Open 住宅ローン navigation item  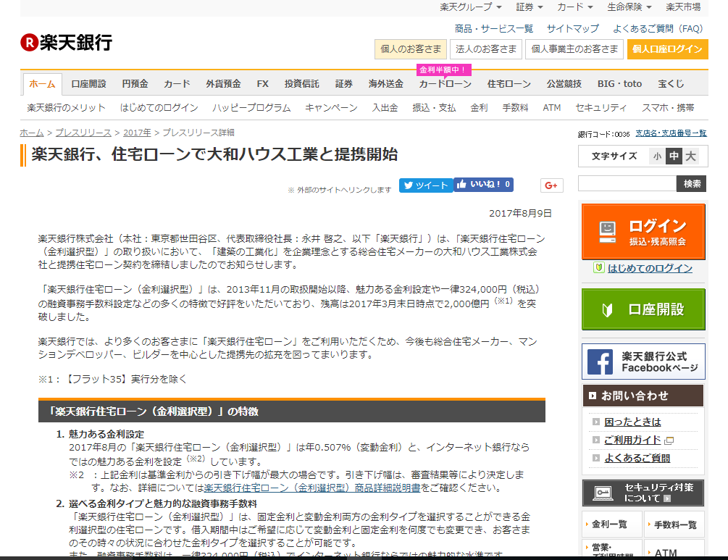[x=509, y=84]
